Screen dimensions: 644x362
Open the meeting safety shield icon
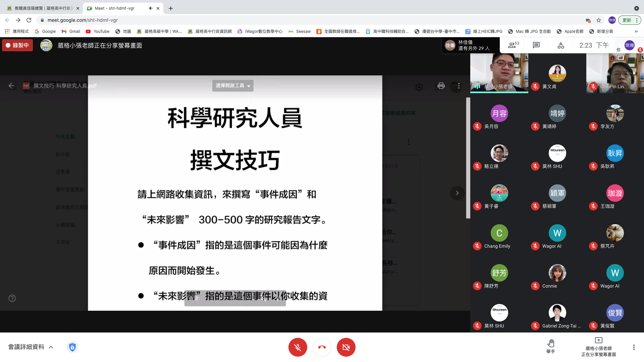click(72, 347)
